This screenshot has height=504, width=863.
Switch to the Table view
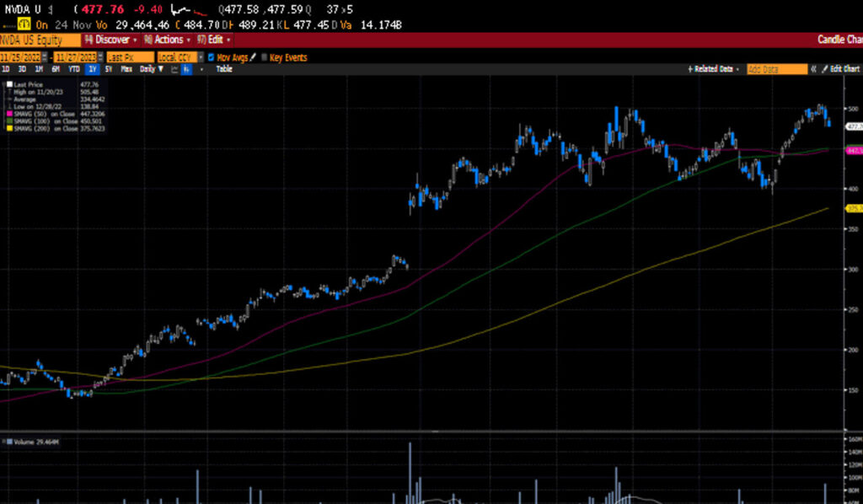pyautogui.click(x=224, y=69)
